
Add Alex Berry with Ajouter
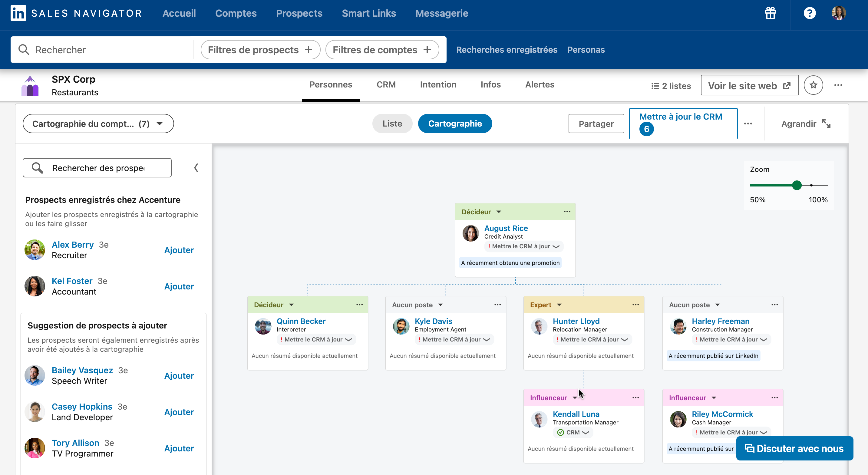[x=179, y=250]
